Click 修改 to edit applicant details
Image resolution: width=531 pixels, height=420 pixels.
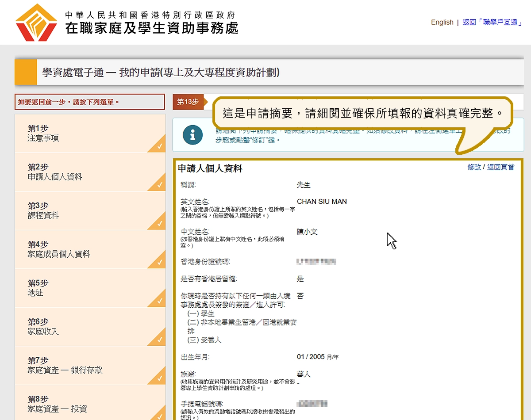tap(474, 167)
